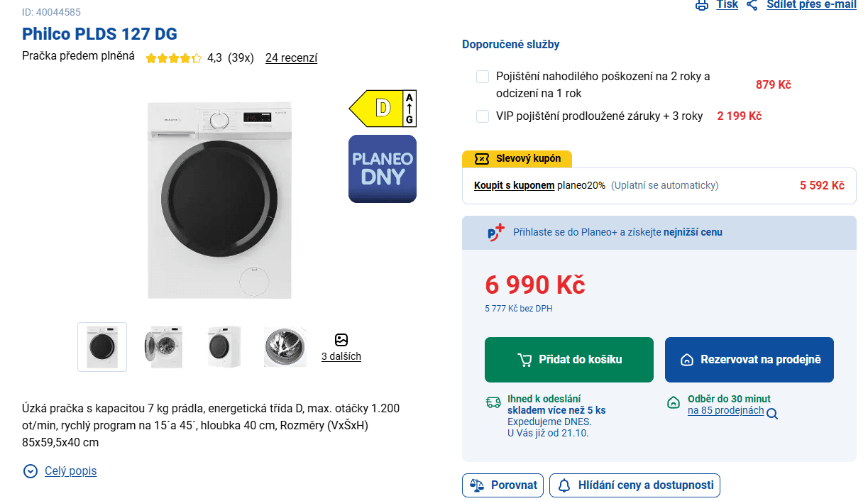Add the washer to cart with Přidat do košíku
This screenshot has width=868, height=501.
[x=569, y=360]
